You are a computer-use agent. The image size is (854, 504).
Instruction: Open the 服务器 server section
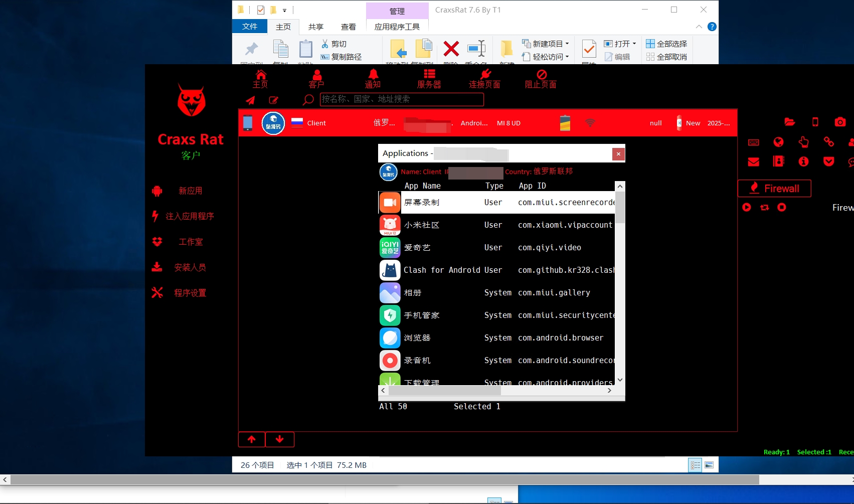tap(429, 79)
